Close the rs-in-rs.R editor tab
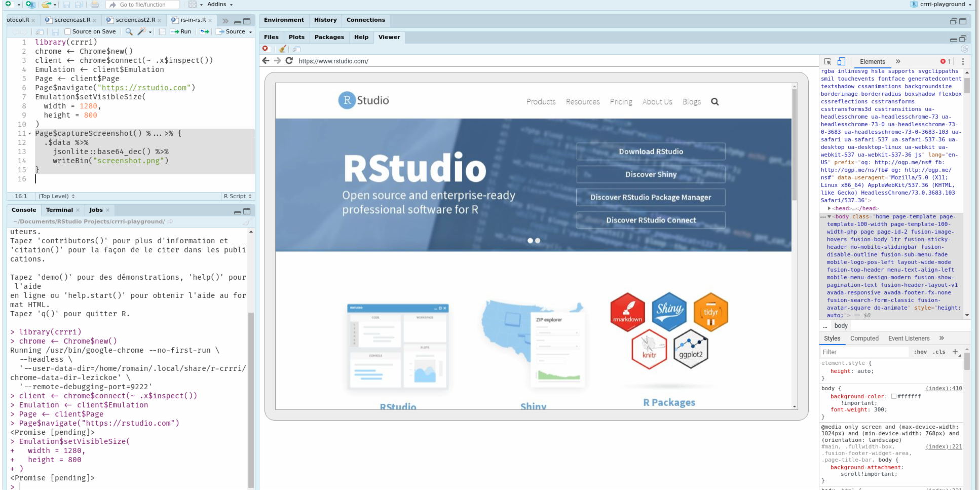The image size is (980, 490). (x=210, y=21)
